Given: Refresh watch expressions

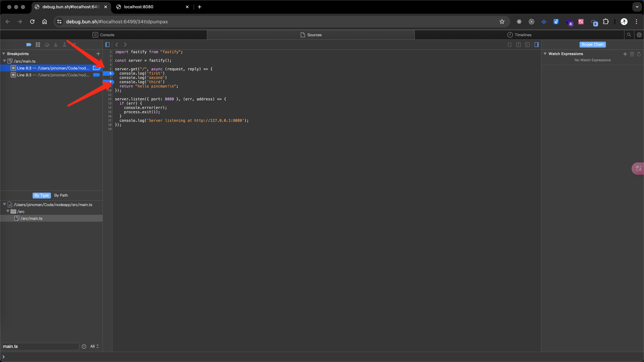Looking at the screenshot, I should click(639, 54).
